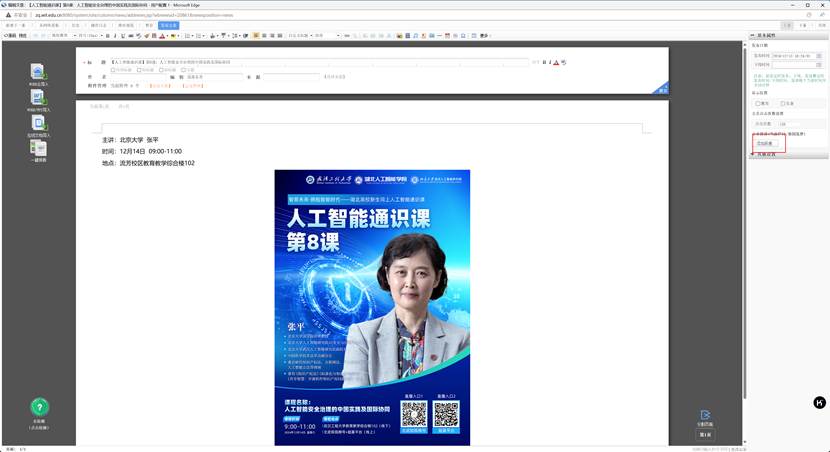Click the calendar icon next to publish time
Viewport: 830px width, 452px height.
[x=819, y=56]
